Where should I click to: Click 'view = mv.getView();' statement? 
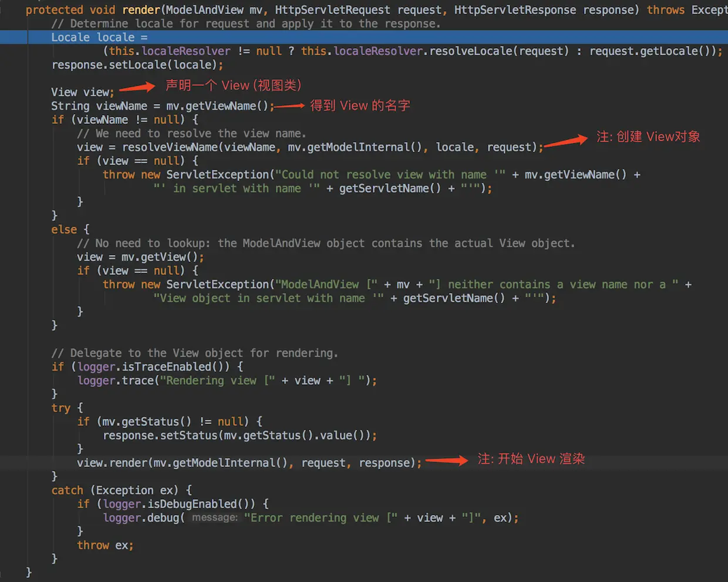tap(140, 257)
